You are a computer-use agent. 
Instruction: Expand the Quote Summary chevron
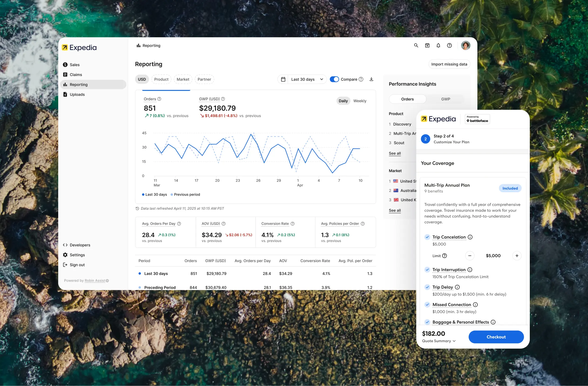click(454, 341)
